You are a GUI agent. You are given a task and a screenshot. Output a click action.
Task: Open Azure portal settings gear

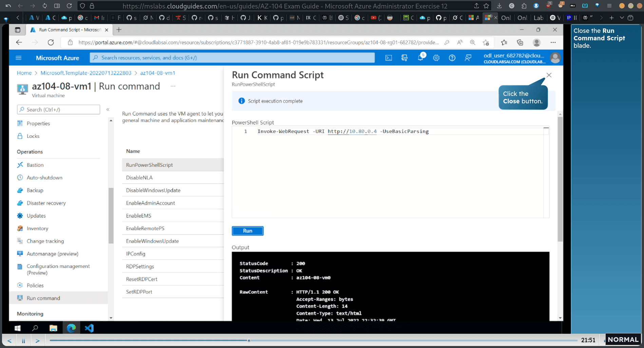click(x=436, y=58)
